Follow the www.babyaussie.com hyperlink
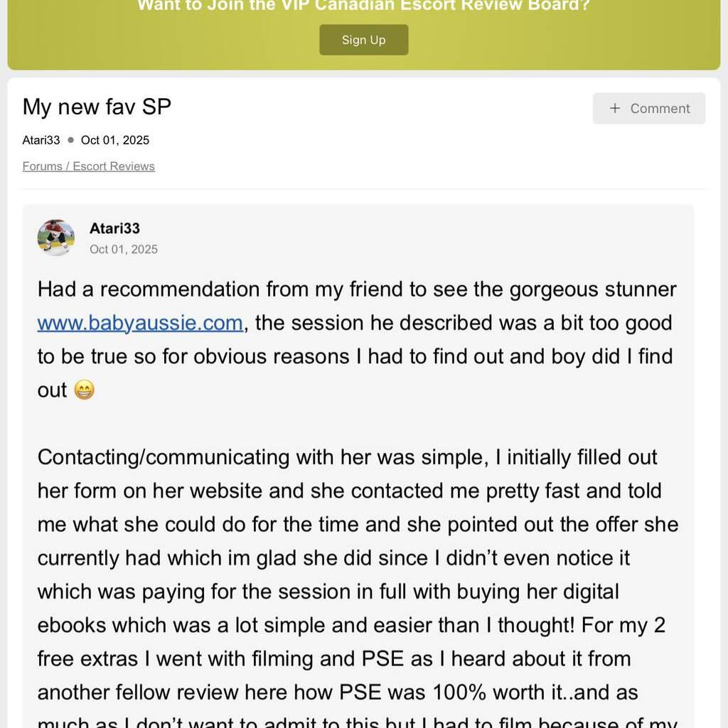The height and width of the screenshot is (728, 728). tap(140, 323)
